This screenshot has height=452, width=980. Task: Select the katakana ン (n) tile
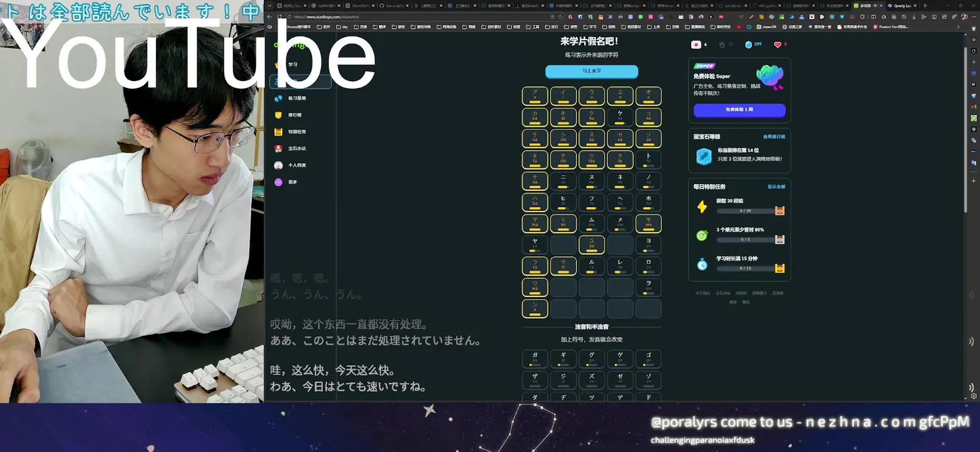[x=535, y=308]
